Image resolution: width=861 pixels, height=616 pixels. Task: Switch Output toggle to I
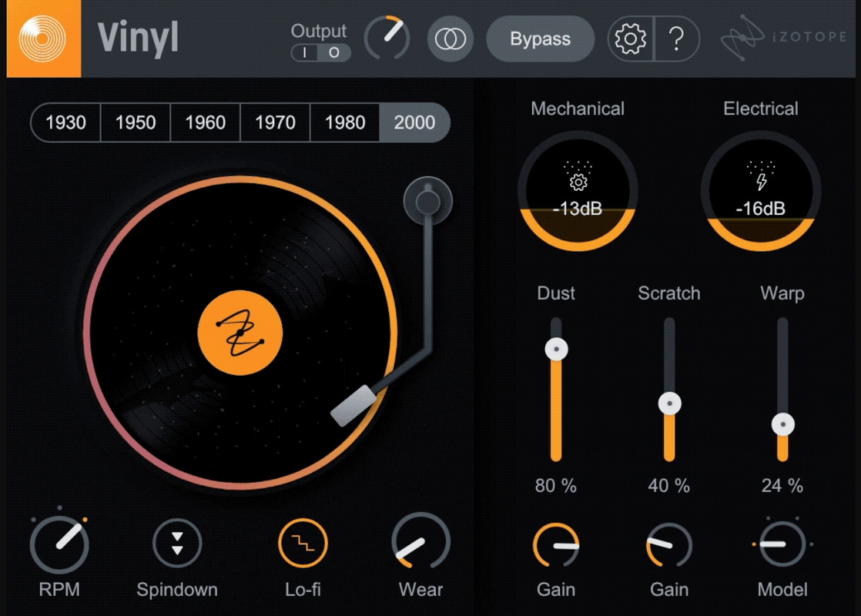[x=305, y=52]
